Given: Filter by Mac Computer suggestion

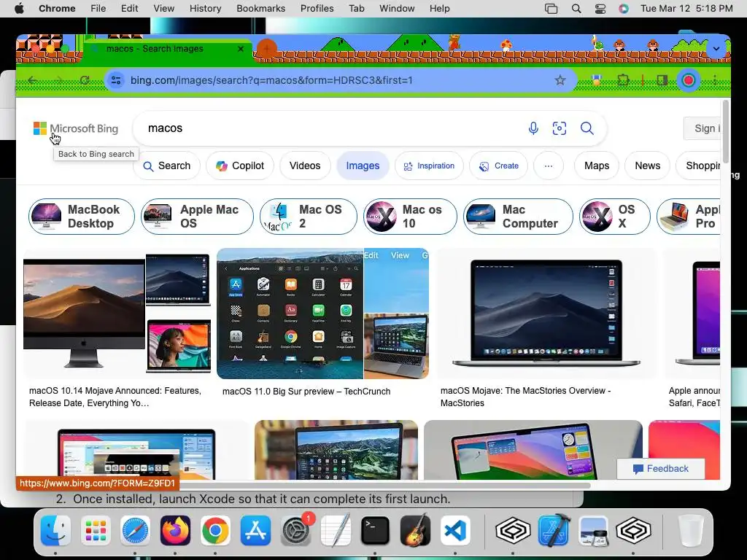Looking at the screenshot, I should coord(518,217).
